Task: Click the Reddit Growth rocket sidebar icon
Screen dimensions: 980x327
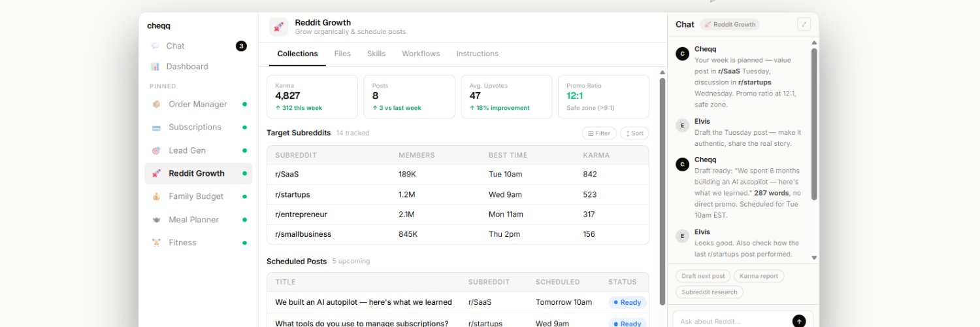Action: (x=156, y=173)
